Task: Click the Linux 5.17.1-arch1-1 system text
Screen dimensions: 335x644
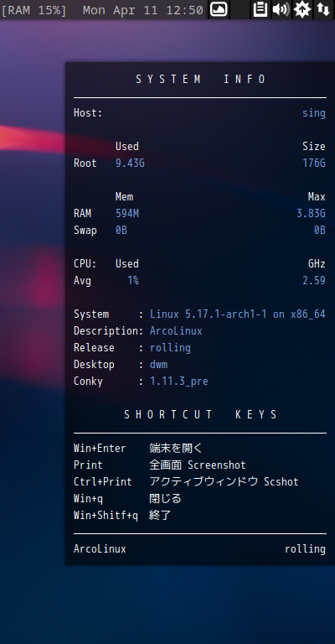Action: coord(237,314)
